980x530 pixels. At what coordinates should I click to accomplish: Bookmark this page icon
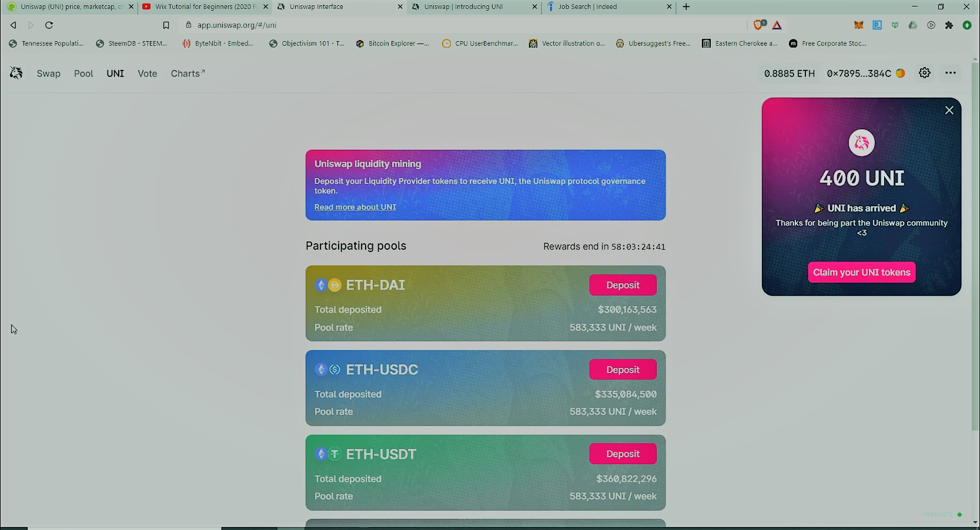[x=166, y=25]
